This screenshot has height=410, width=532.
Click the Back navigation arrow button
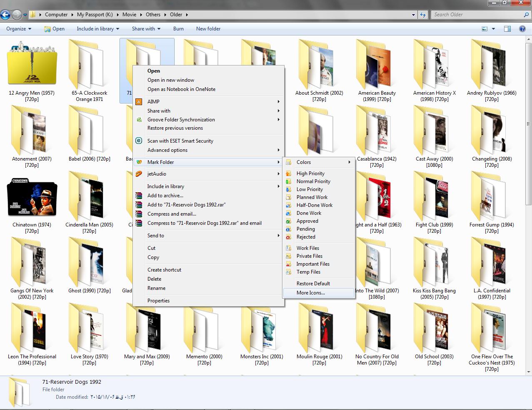tap(5, 15)
